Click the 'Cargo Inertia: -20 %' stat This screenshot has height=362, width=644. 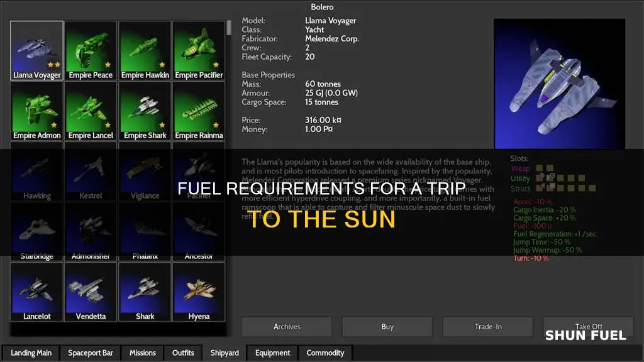545,210
